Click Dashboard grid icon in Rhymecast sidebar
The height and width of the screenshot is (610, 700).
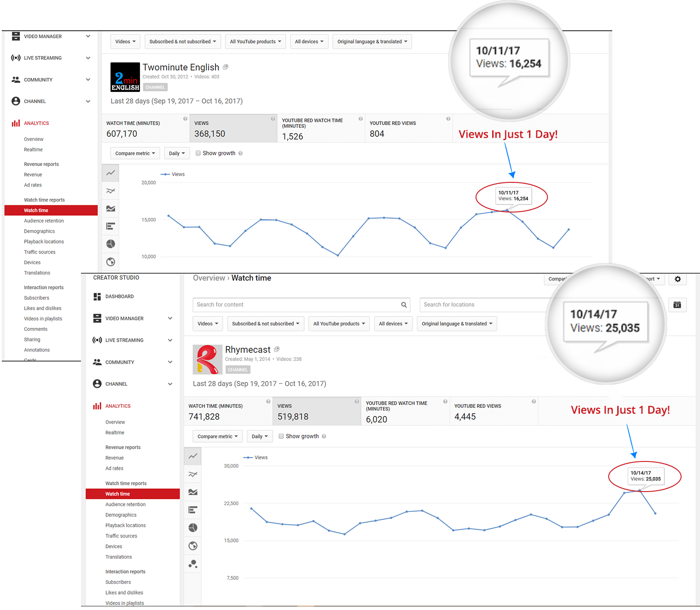[97, 297]
